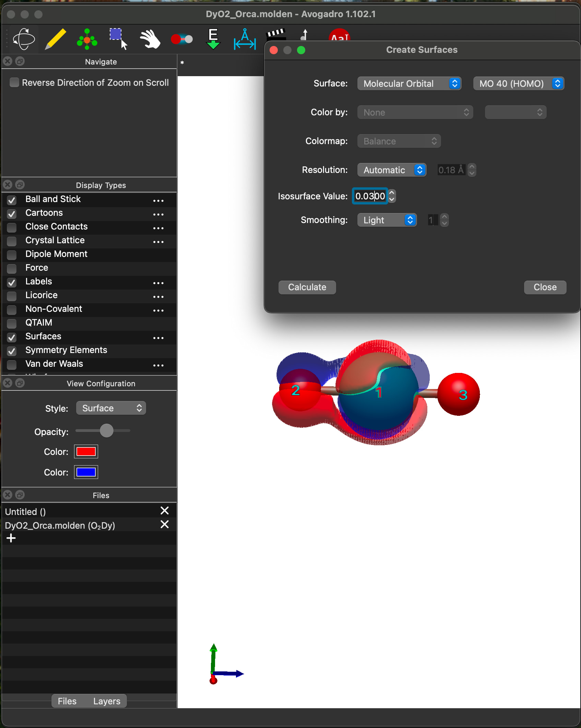Viewport: 581px width, 728px height.
Task: Enable Reverse Direction of Zoom on Scroll
Action: 14,83
